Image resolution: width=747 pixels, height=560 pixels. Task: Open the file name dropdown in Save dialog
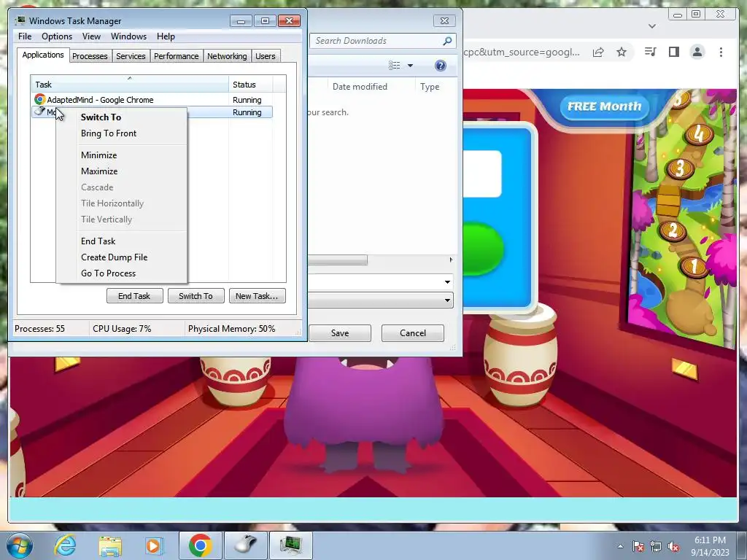click(447, 282)
